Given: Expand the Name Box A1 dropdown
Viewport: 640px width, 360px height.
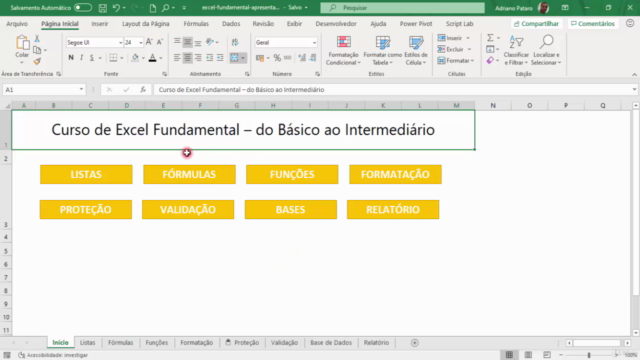Looking at the screenshot, I should (81, 89).
